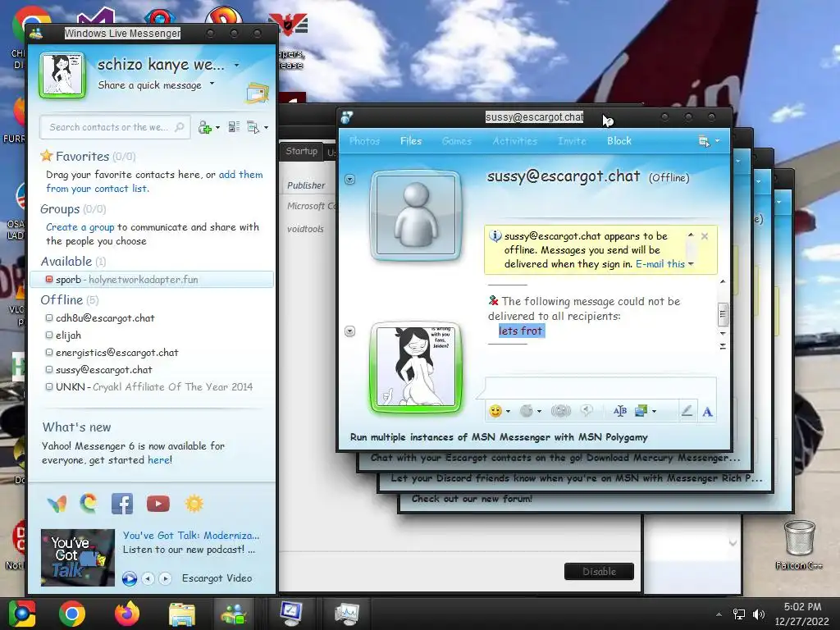Click the wink picker icon

(527, 411)
